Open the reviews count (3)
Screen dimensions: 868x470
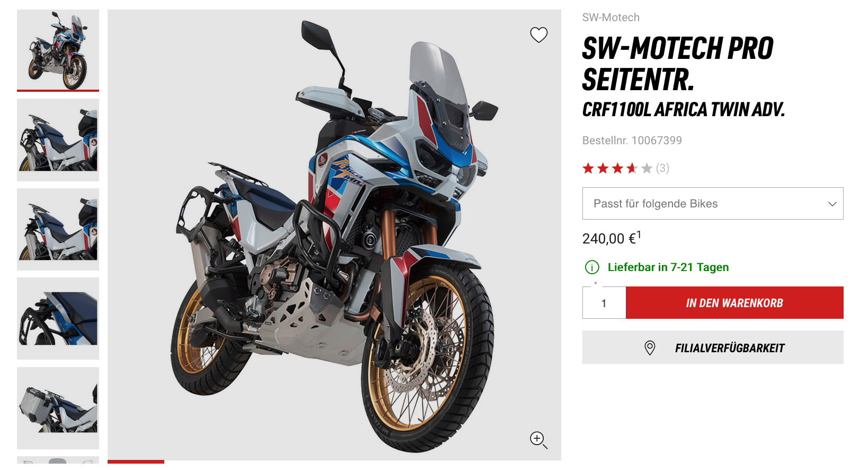[x=662, y=168]
